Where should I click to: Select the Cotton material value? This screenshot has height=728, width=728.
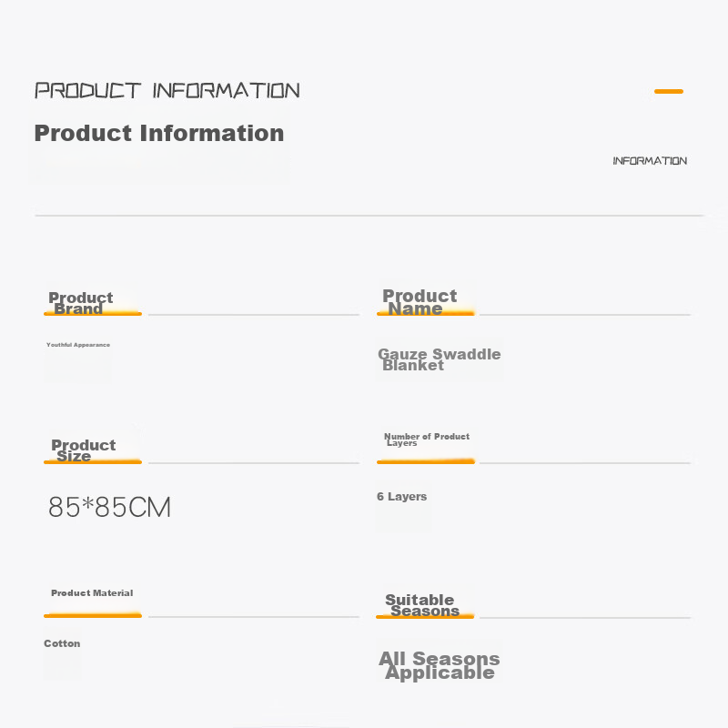62,643
